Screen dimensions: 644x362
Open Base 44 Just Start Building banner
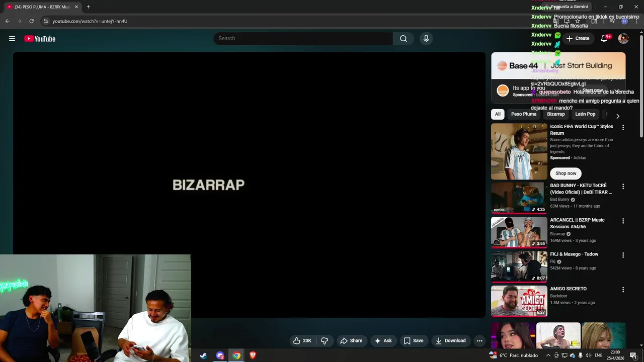[558, 66]
